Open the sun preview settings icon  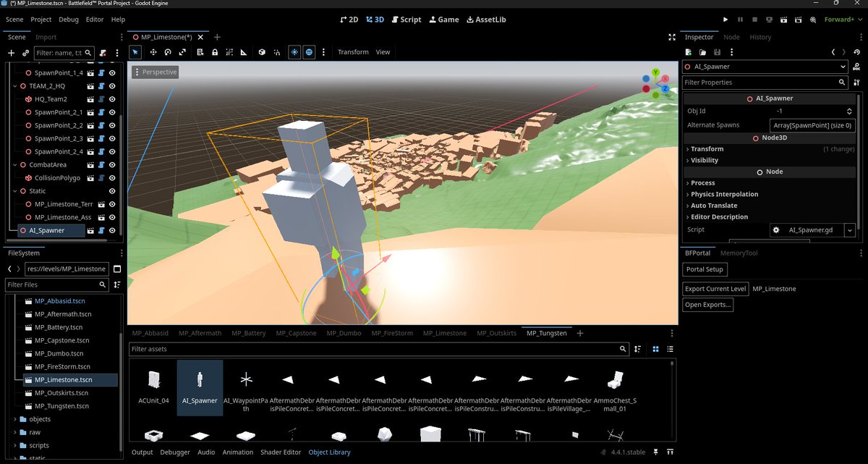[x=294, y=52]
